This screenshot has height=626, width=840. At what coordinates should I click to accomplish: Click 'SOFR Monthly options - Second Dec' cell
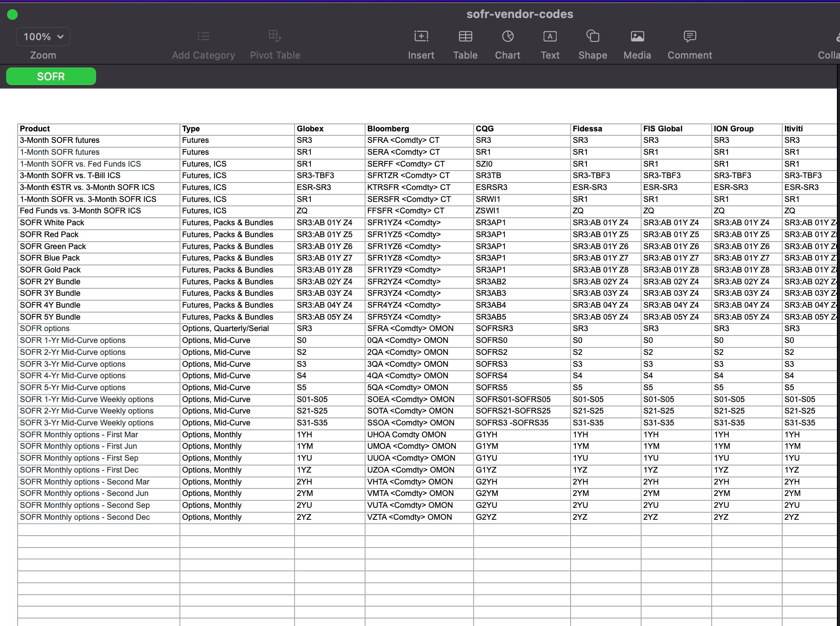[99, 517]
